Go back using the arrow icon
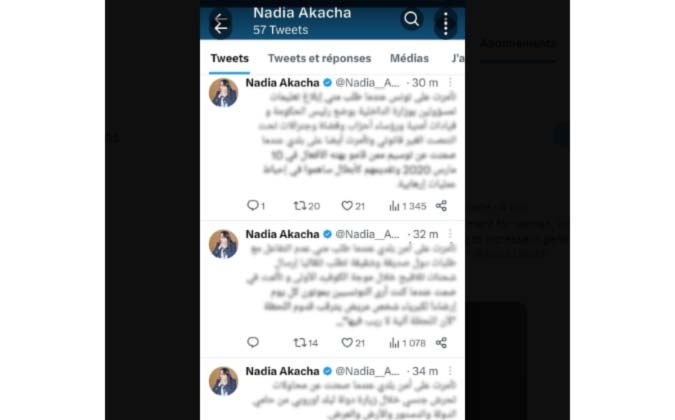 (221, 24)
